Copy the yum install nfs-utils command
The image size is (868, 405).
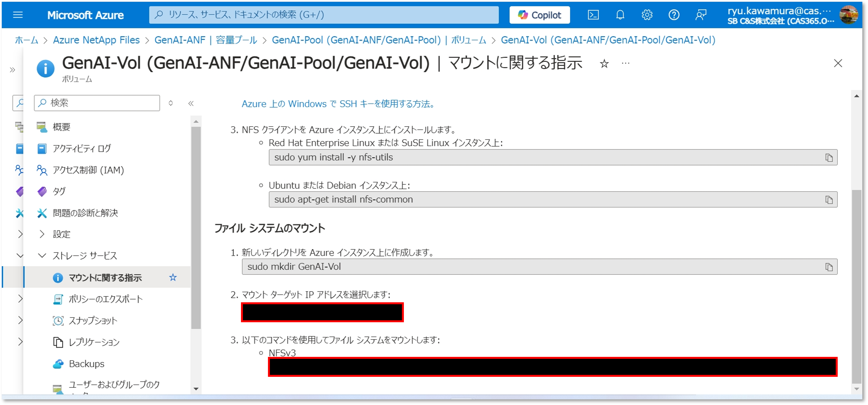pyautogui.click(x=829, y=157)
